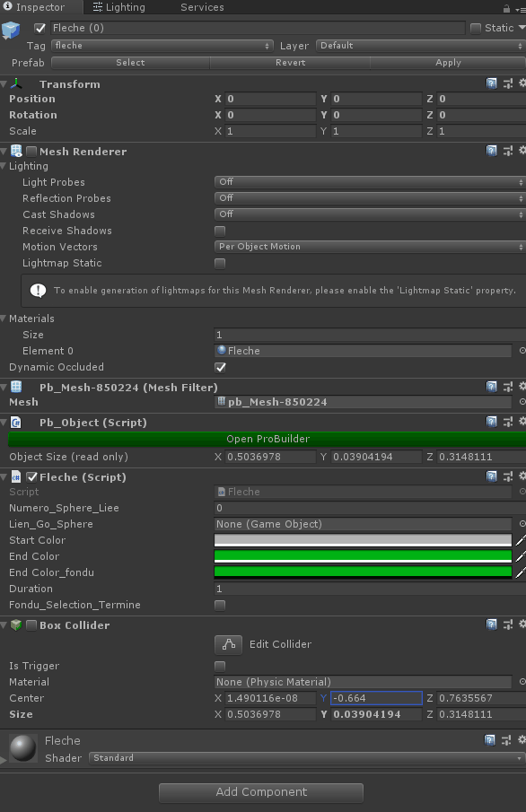Open the Cast Shadows dropdown
526x812 pixels.
(368, 214)
